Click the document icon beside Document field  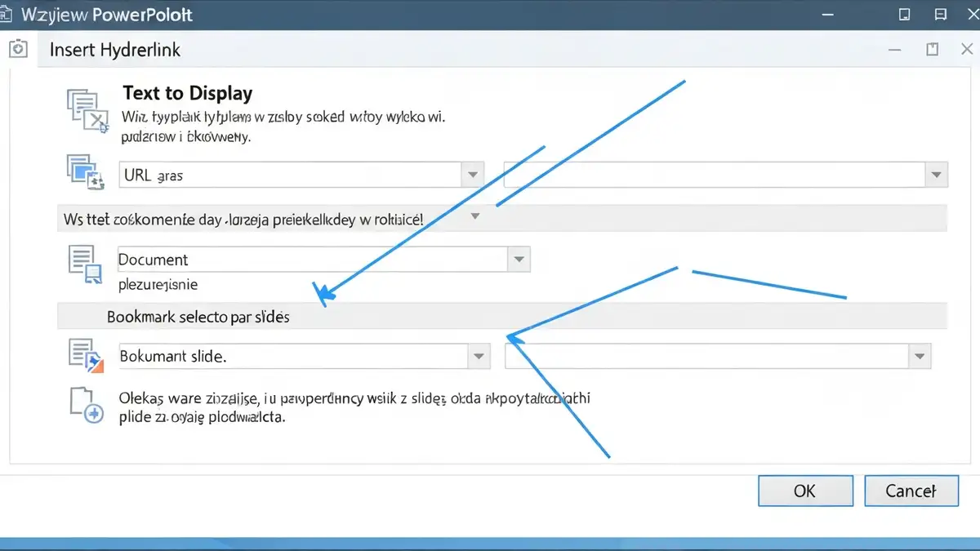[x=85, y=265]
